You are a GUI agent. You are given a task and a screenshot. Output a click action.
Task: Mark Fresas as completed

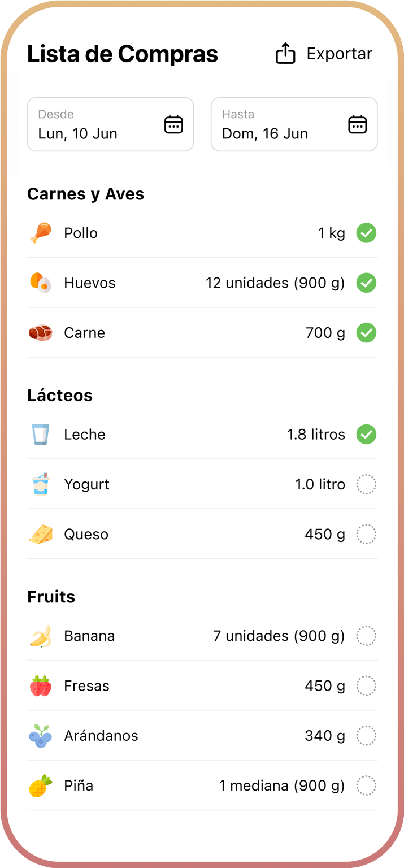click(366, 685)
